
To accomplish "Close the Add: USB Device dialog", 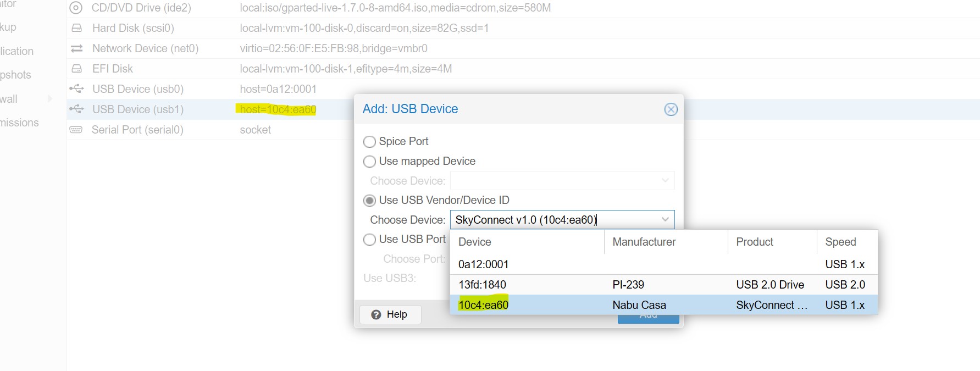I will click(x=671, y=109).
